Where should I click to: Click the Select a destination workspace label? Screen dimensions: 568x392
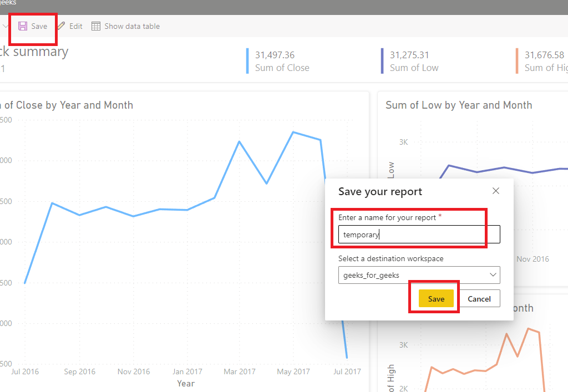coord(391,258)
